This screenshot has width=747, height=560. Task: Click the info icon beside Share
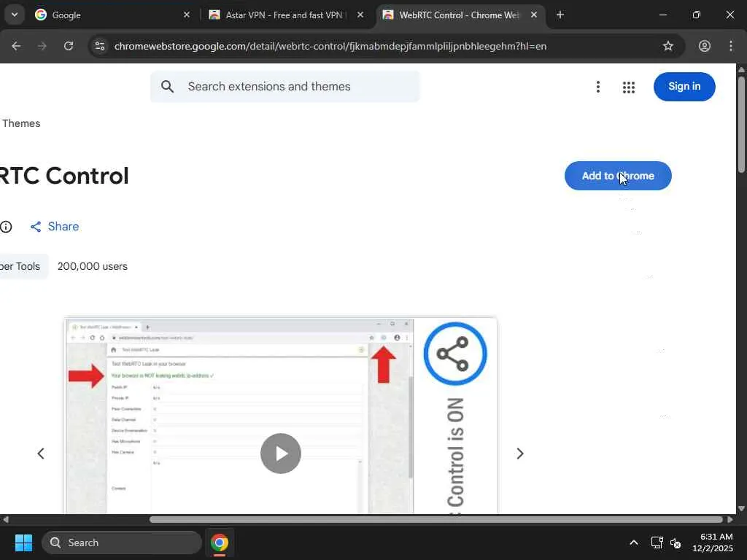(6, 227)
